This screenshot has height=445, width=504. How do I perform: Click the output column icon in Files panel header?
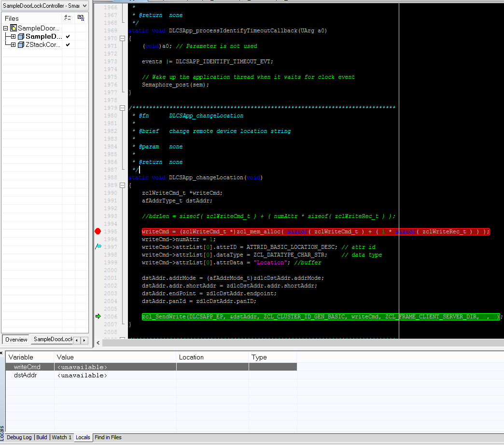81,17
